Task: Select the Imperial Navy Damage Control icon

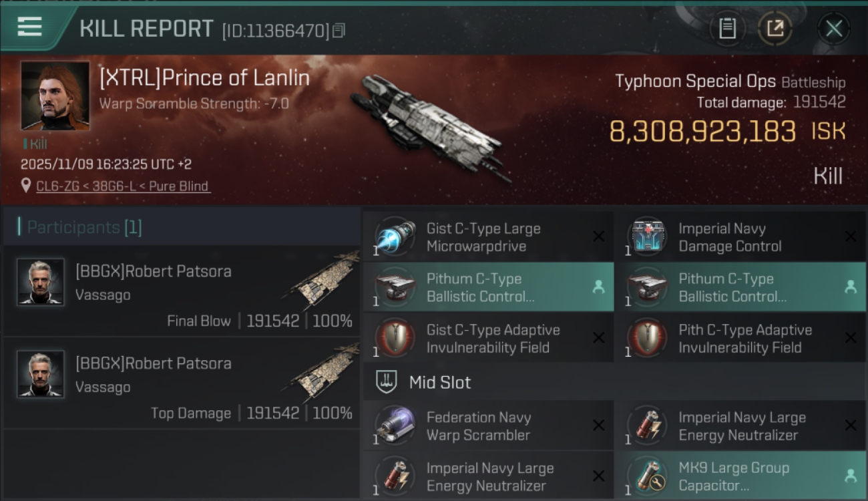Action: [647, 237]
